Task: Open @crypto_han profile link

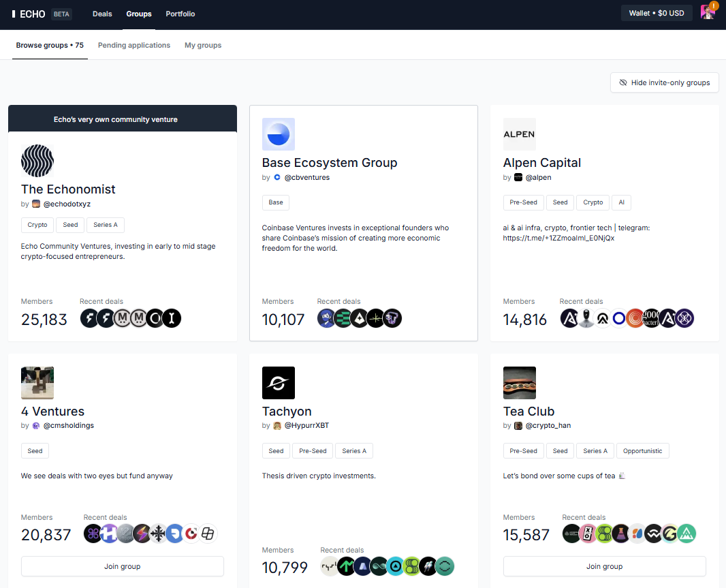Action: [548, 425]
